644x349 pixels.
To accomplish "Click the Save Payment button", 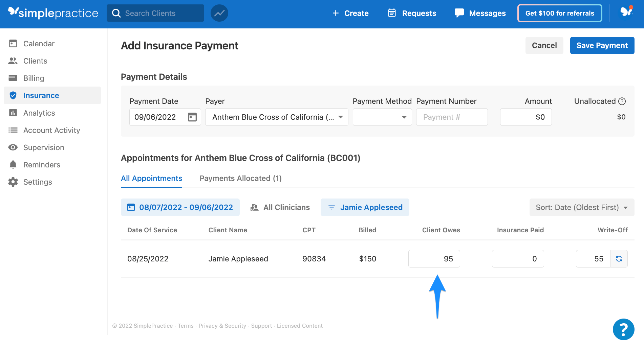I will pos(602,45).
